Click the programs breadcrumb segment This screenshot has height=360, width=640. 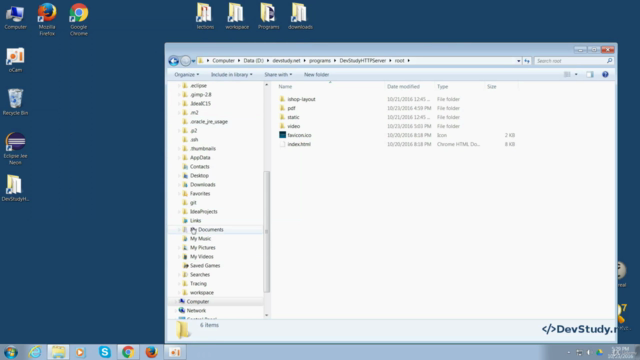pyautogui.click(x=320, y=60)
